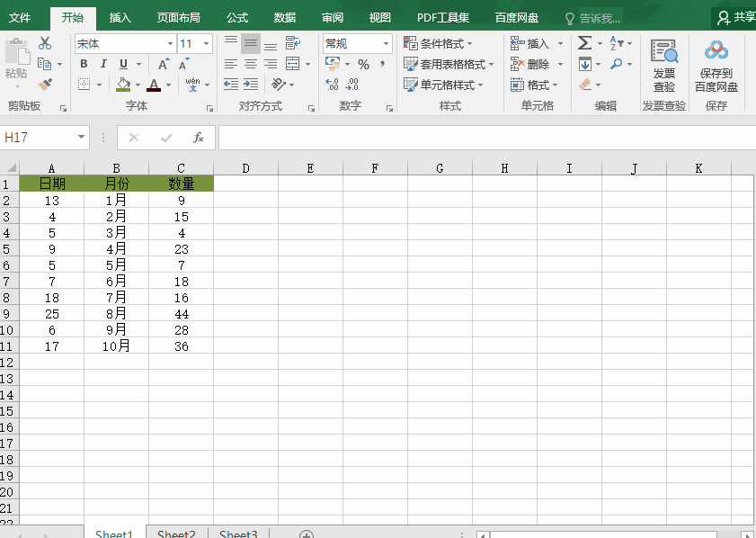Screen dimensions: 756x538
Task: Switch to Data (数据) tab
Action: (x=285, y=18)
